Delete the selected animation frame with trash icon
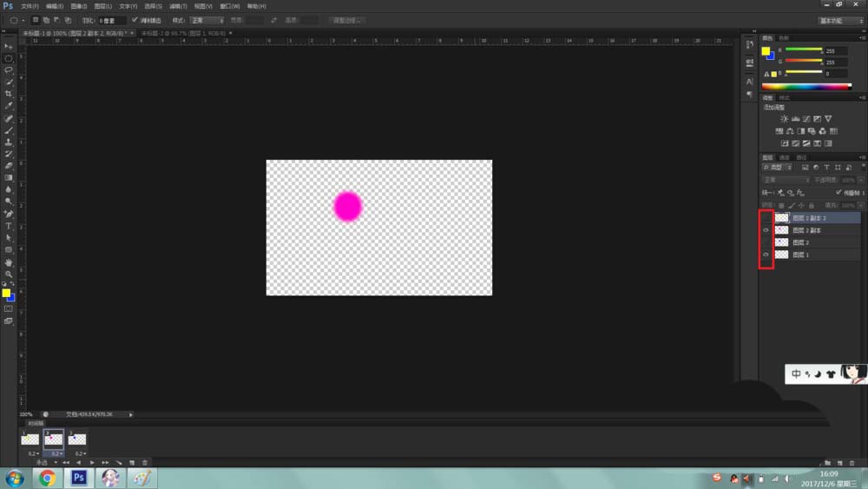 click(145, 462)
